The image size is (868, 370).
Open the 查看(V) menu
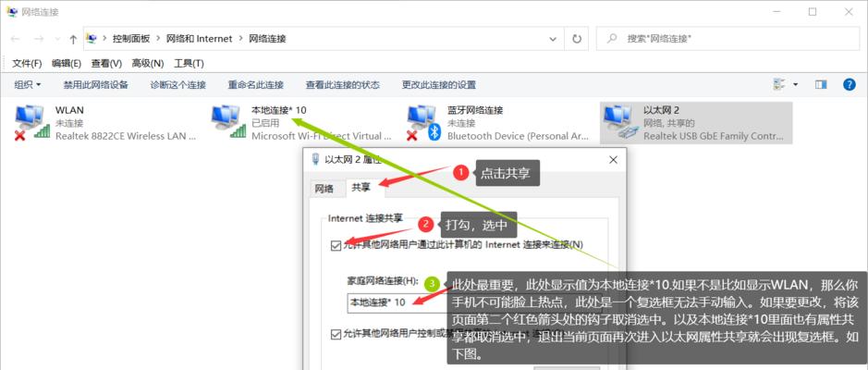click(x=106, y=63)
